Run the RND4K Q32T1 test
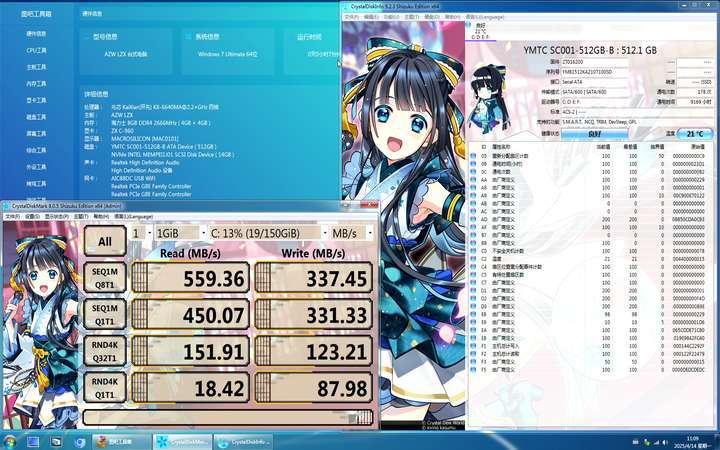 [105, 351]
